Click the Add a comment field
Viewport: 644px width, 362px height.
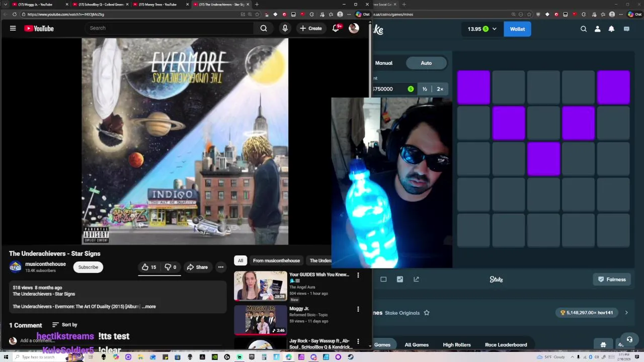(121, 341)
